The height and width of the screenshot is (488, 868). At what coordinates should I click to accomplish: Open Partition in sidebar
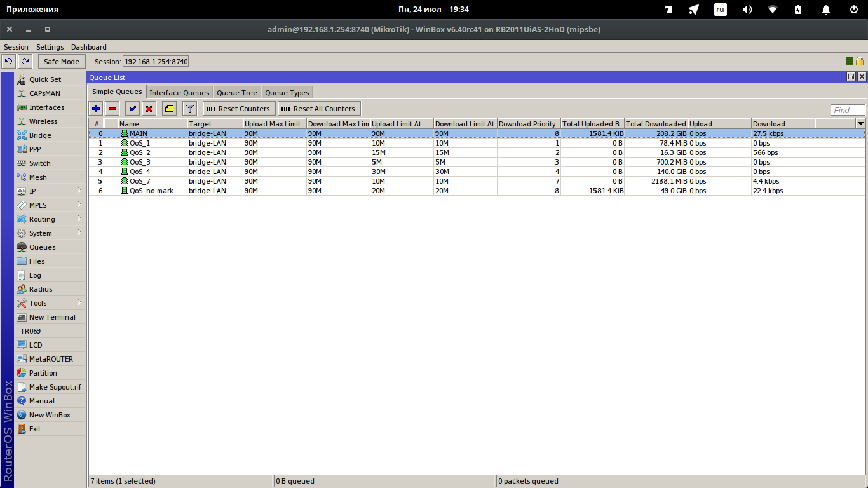click(x=50, y=373)
